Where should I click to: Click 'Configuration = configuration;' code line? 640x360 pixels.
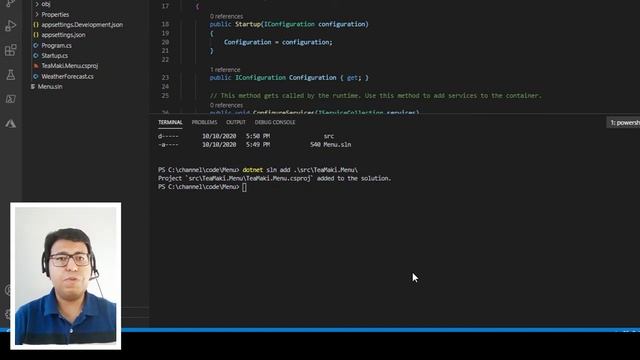click(278, 42)
